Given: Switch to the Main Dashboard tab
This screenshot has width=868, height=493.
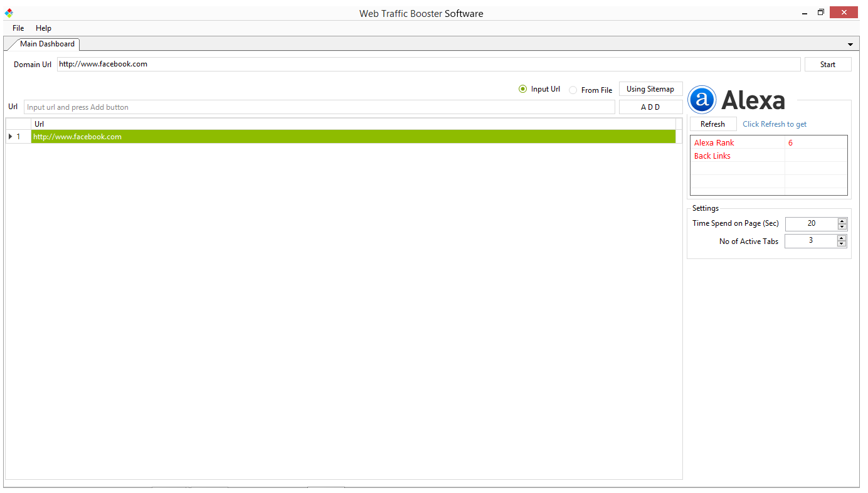Looking at the screenshot, I should [47, 44].
